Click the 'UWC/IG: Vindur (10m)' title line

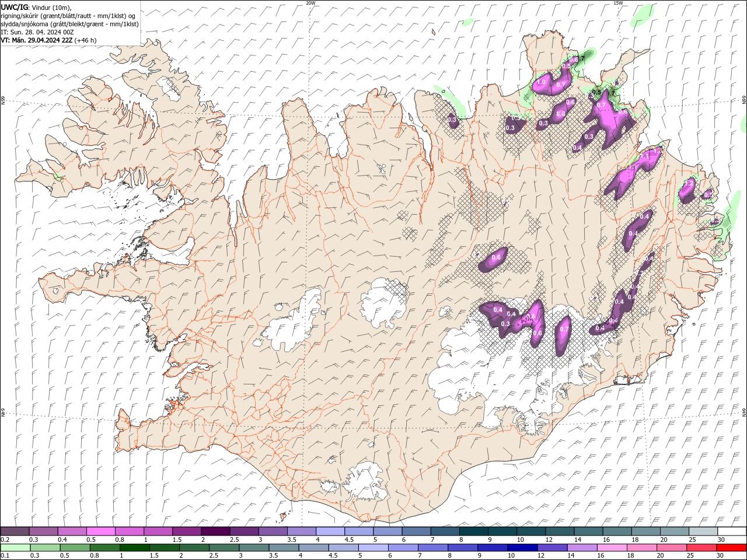click(x=36, y=7)
